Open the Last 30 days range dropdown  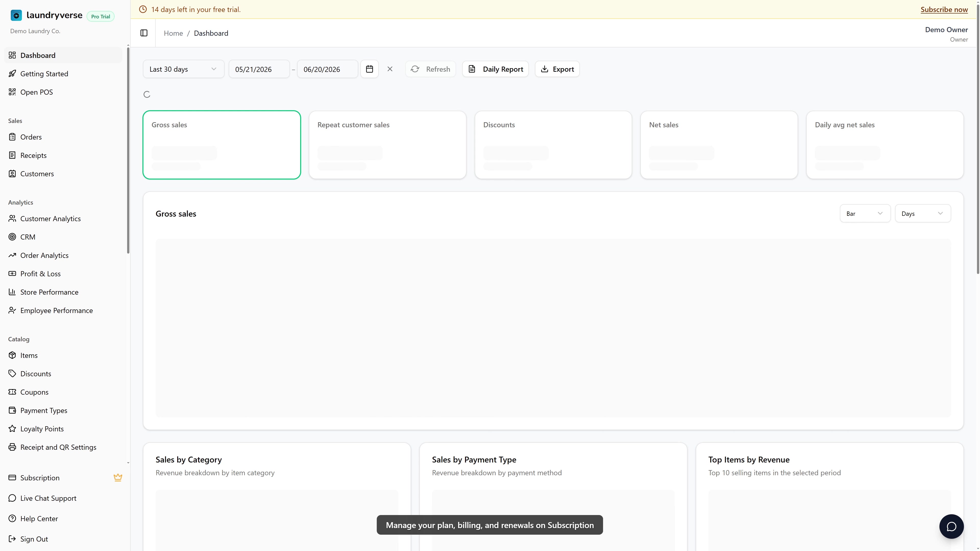click(183, 69)
